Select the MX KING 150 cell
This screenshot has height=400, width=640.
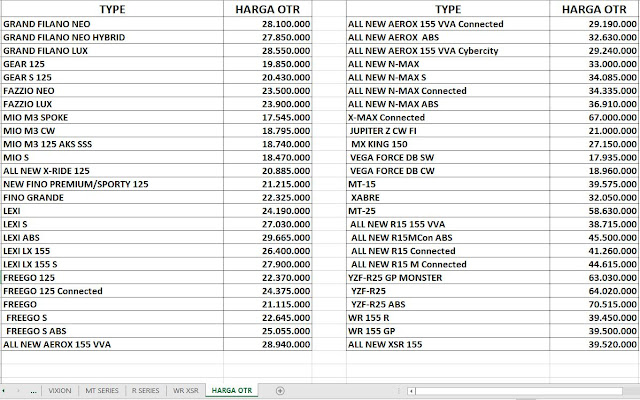tap(448, 144)
